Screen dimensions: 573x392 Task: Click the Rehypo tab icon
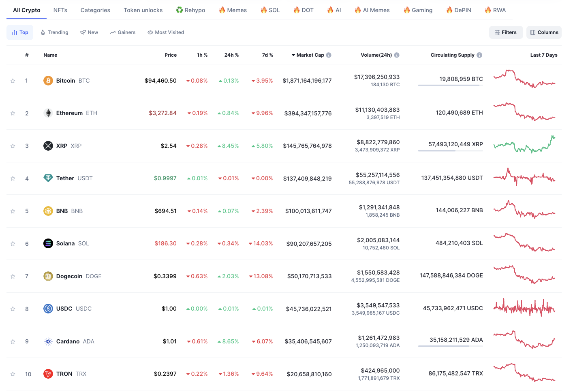(x=180, y=10)
